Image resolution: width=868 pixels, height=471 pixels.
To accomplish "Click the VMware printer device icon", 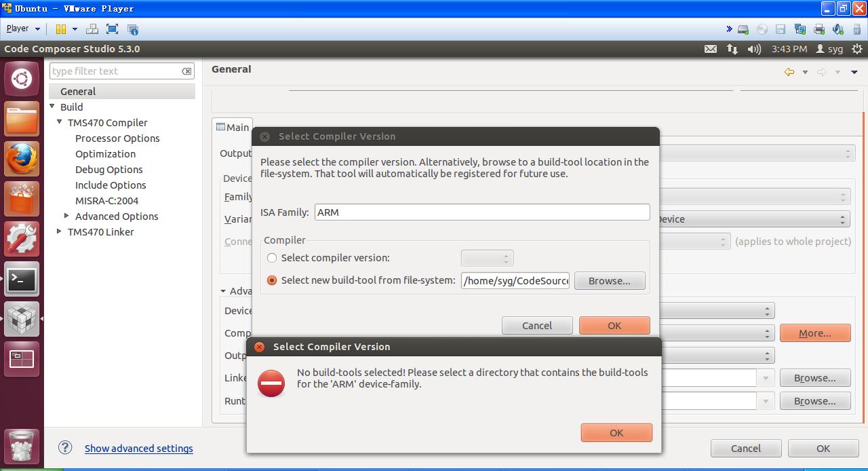I will [x=819, y=29].
